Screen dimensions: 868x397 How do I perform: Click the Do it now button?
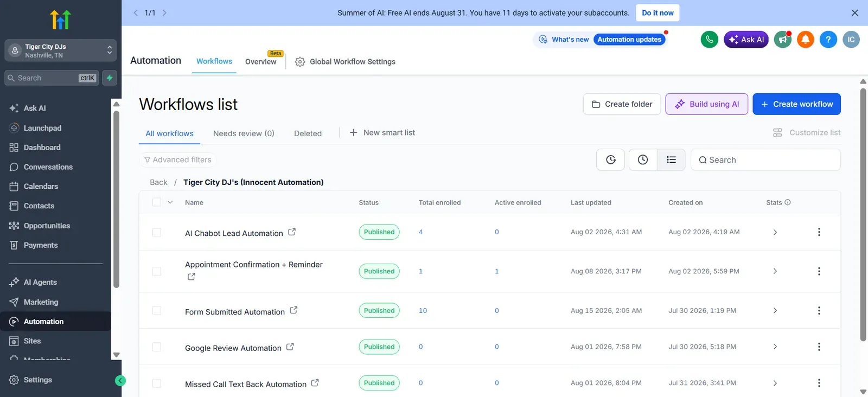pyautogui.click(x=658, y=13)
